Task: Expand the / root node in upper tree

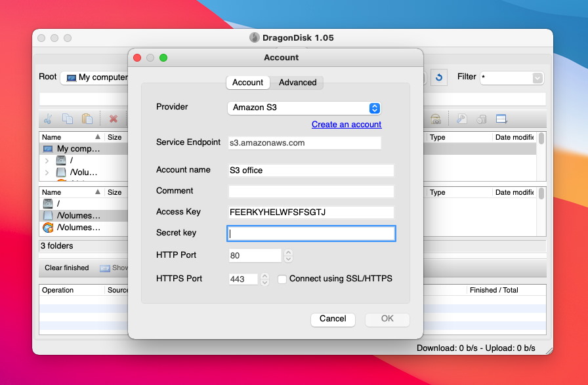Action: (x=47, y=161)
